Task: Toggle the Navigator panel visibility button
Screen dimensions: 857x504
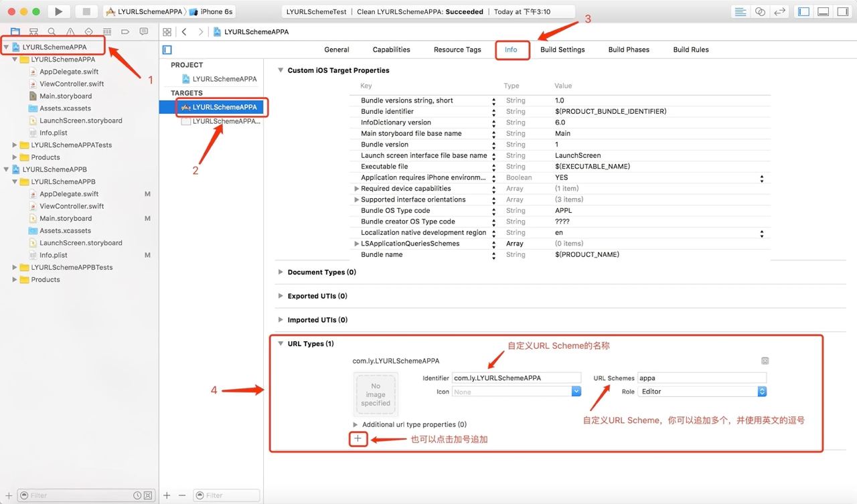Action: click(x=804, y=11)
